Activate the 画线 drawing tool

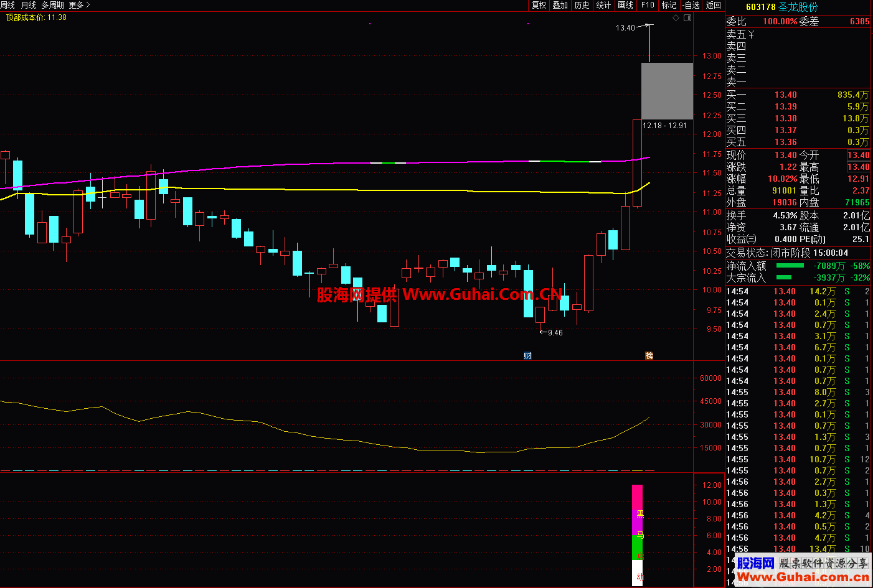click(626, 5)
